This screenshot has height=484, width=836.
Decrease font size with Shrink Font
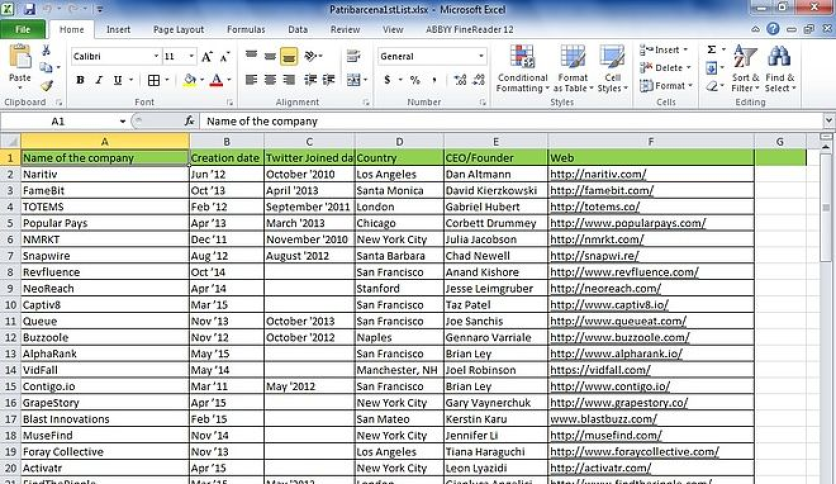click(225, 57)
